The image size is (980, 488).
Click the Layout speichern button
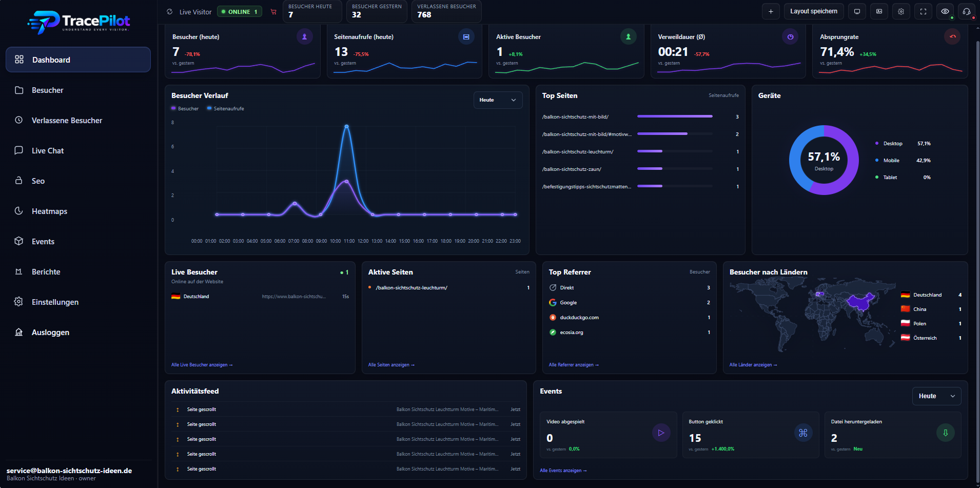814,11
